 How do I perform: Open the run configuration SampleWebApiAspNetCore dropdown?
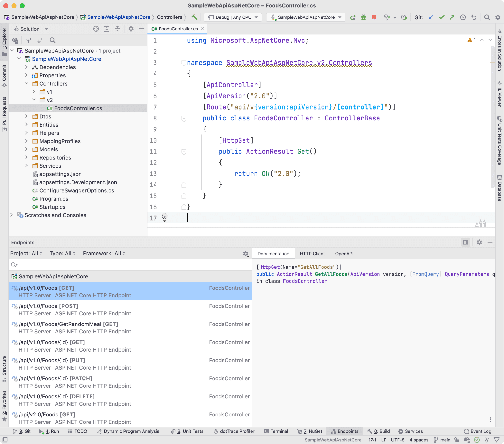pyautogui.click(x=306, y=17)
